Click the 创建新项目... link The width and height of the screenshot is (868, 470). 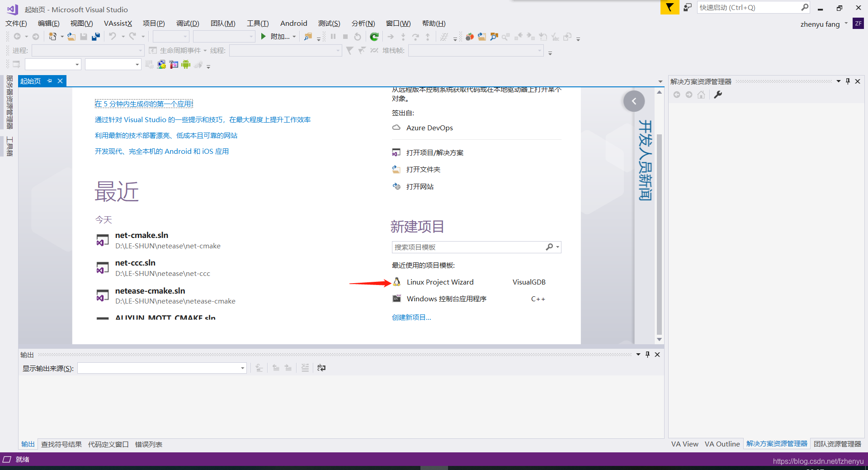click(x=411, y=318)
